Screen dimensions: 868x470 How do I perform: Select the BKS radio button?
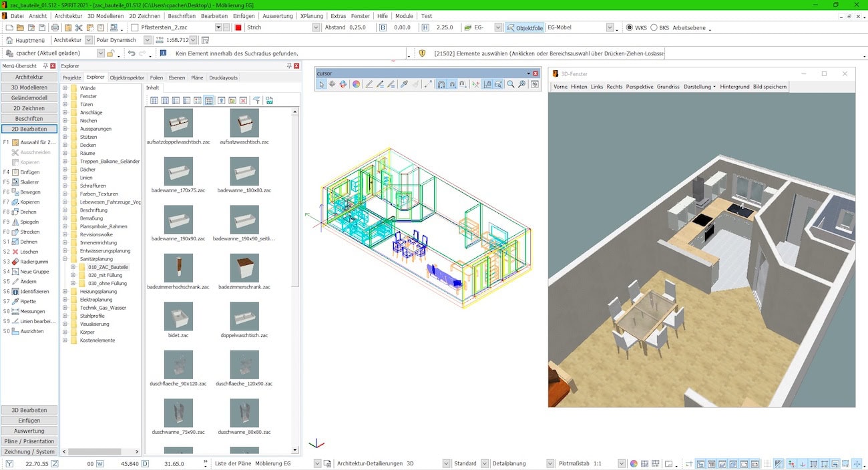click(x=654, y=27)
